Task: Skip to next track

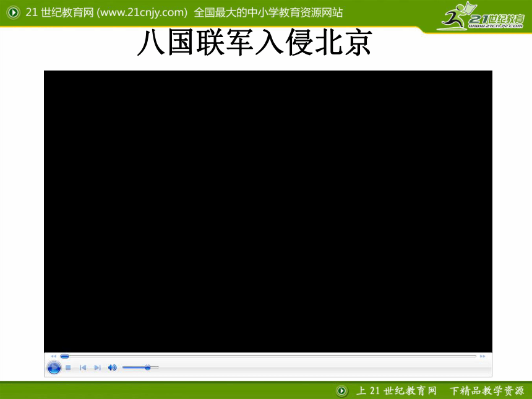Action: 97,367
